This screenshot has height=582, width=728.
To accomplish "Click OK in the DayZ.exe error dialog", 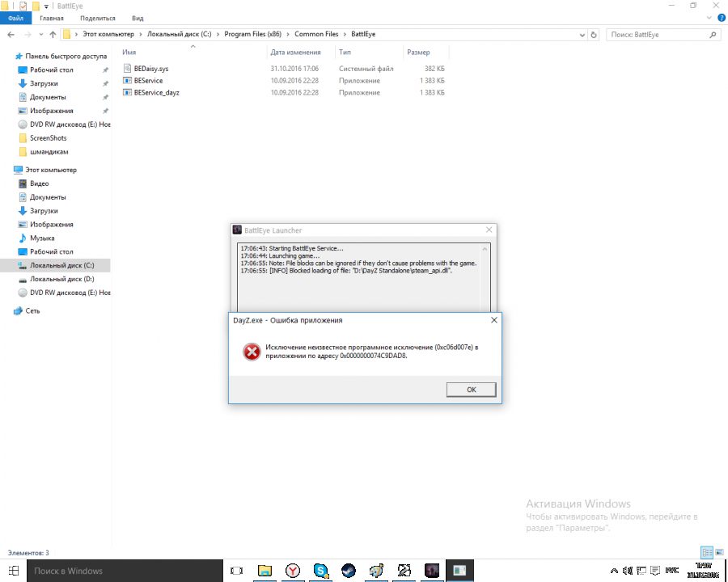I will (x=472, y=390).
